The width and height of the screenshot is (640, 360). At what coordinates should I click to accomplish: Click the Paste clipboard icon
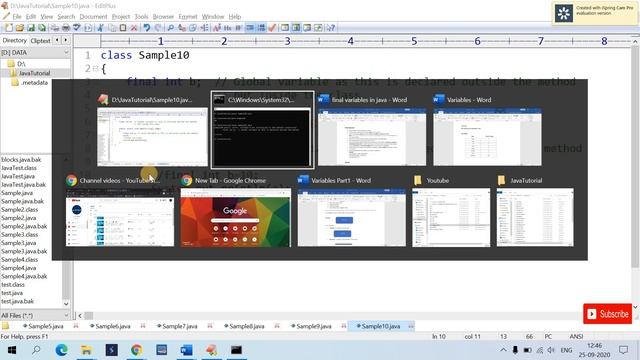pyautogui.click(x=123, y=28)
